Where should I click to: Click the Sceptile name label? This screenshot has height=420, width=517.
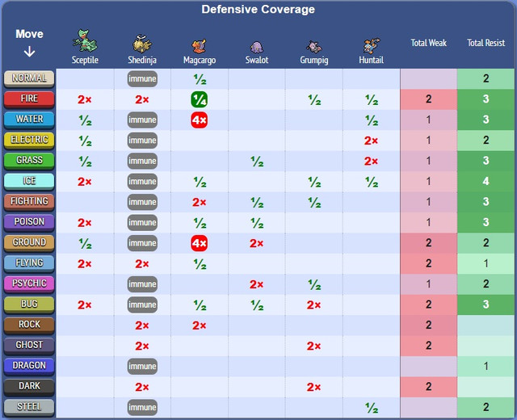click(x=85, y=60)
